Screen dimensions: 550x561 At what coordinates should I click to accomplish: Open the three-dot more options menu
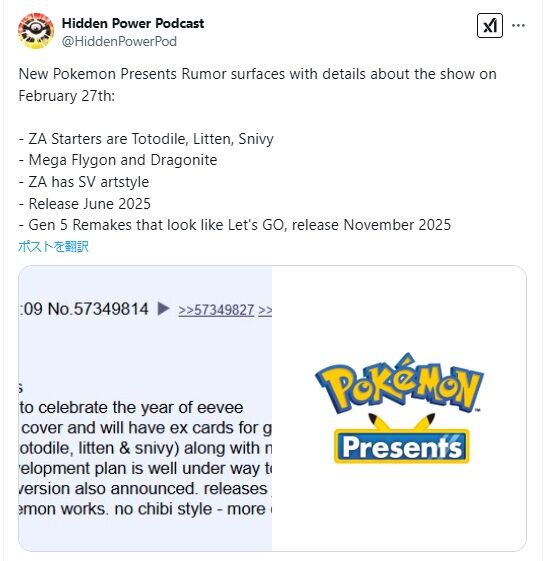tap(518, 25)
